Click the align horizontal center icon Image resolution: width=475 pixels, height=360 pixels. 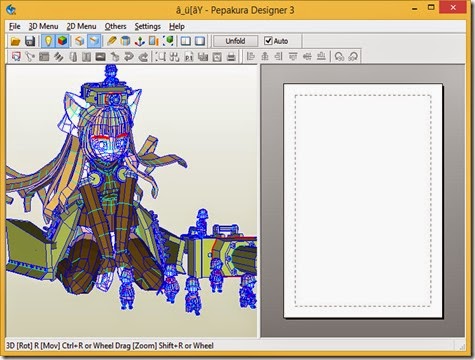[265, 56]
